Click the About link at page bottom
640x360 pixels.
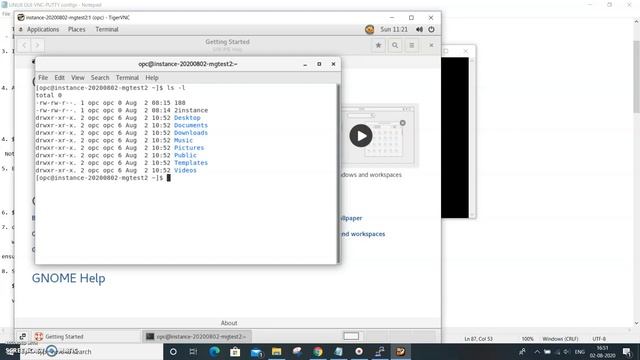click(x=229, y=323)
